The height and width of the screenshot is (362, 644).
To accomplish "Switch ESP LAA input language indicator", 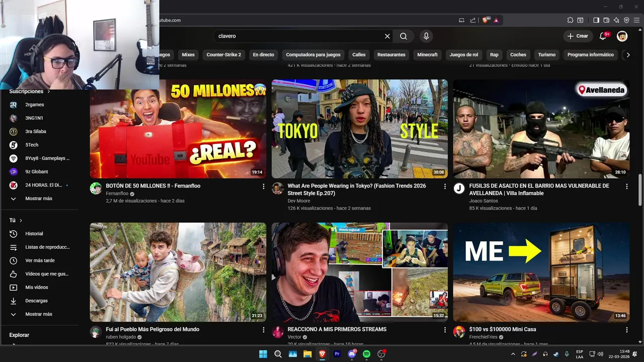I will click(580, 354).
